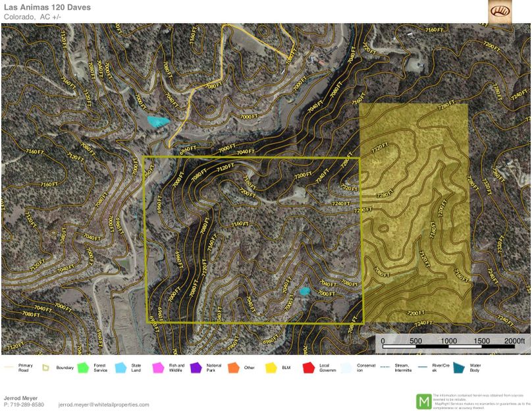Click the small cyan pond inside the boundary

pos(304,290)
